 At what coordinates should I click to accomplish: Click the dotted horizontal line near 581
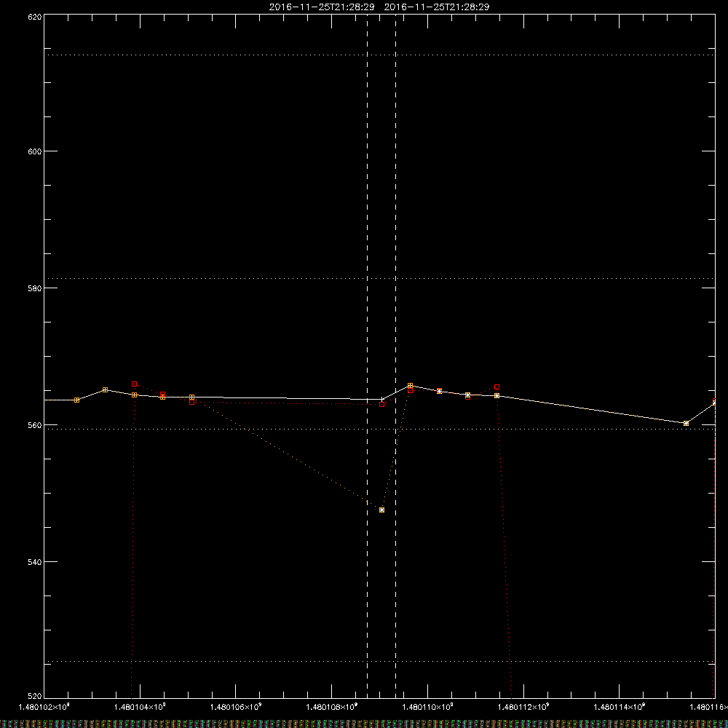pos(379,278)
